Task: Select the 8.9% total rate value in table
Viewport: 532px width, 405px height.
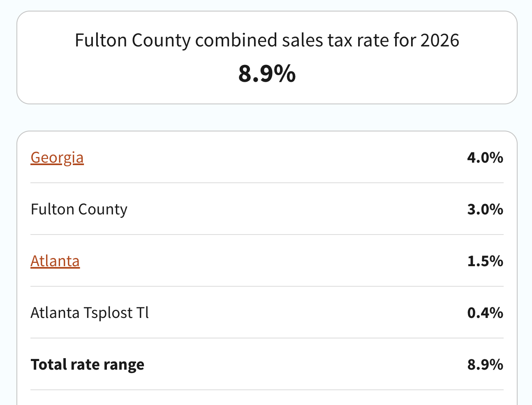Action: point(485,365)
